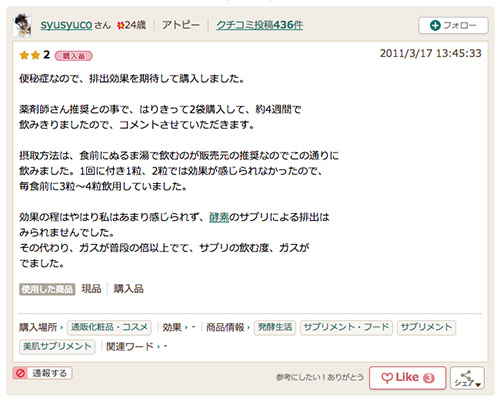
Task: Open syusyuco's profile avatar thumbnail
Action: tap(22, 25)
